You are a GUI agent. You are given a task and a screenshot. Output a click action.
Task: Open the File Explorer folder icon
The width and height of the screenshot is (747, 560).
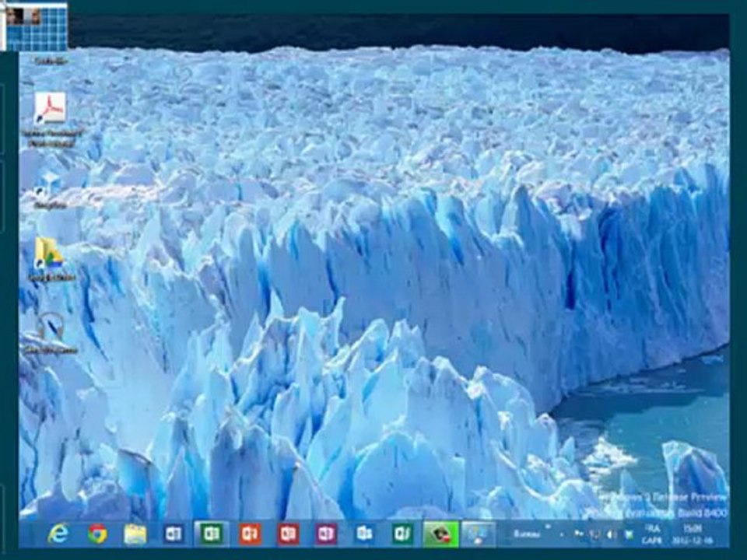click(x=135, y=534)
